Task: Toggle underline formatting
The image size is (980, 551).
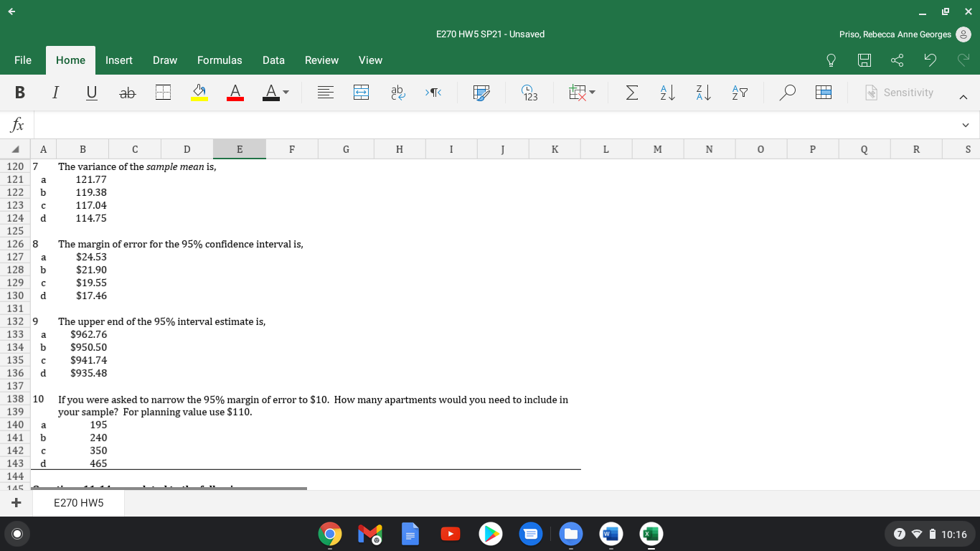Action: pyautogui.click(x=91, y=93)
